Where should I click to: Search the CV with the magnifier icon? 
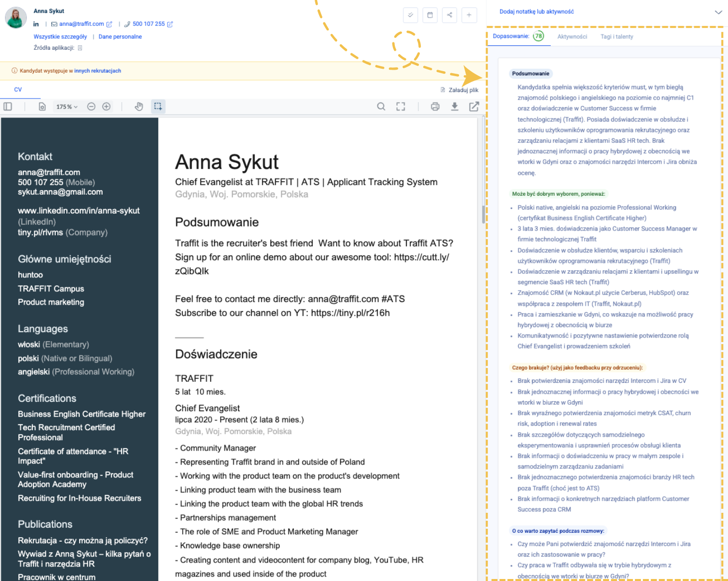click(381, 107)
